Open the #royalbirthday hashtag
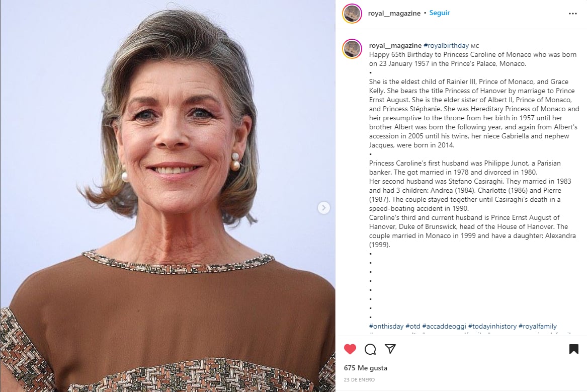This screenshot has height=392, width=587. tap(446, 45)
